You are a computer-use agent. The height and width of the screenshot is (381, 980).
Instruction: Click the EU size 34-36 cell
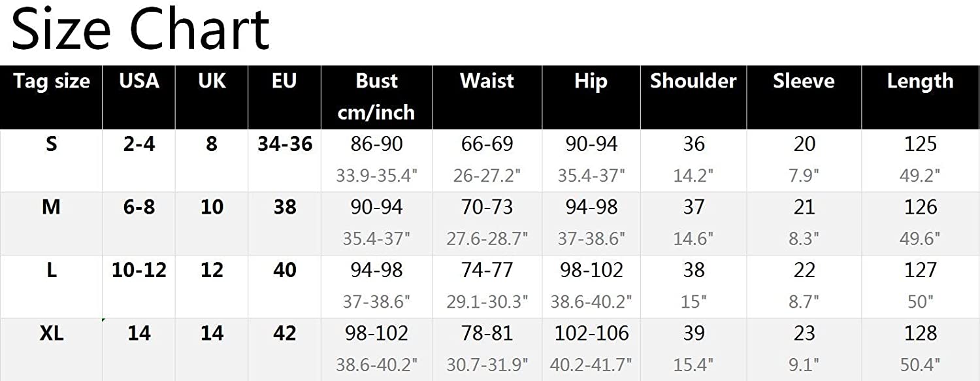point(284,144)
